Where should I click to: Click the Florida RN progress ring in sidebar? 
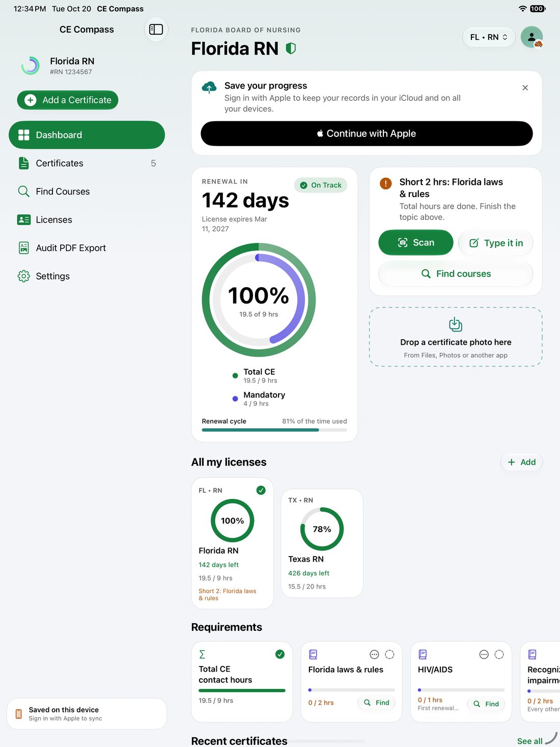(31, 66)
